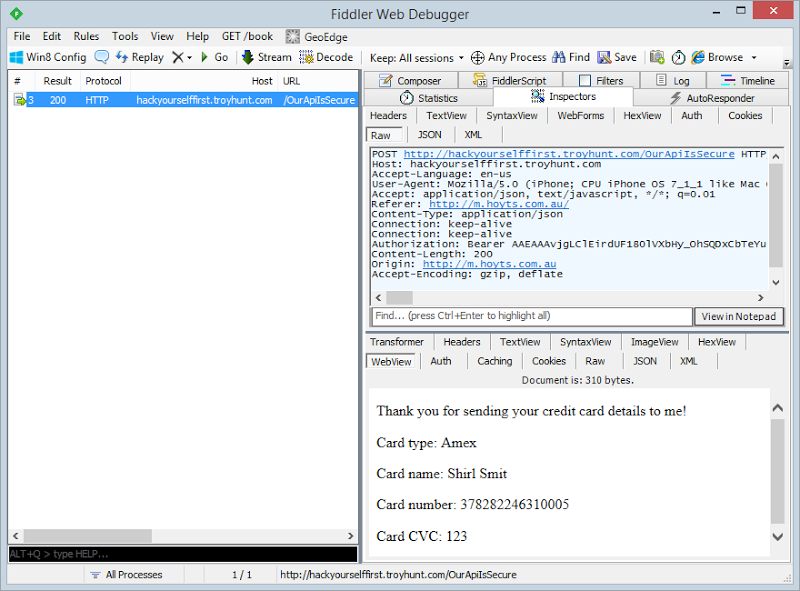The height and width of the screenshot is (591, 800).
Task: Click raw request scroll right arrow
Action: click(x=760, y=298)
